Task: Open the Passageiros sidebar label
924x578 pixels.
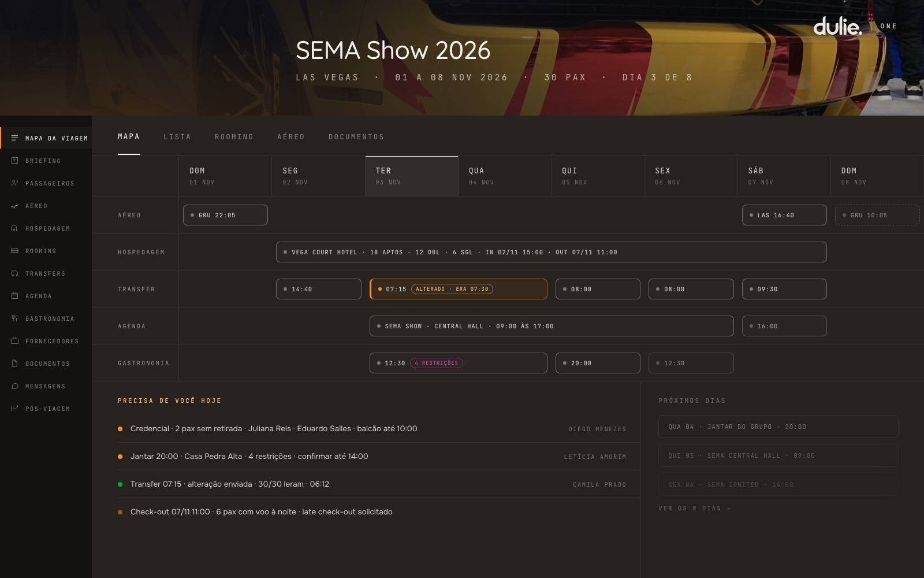Action: (x=50, y=183)
